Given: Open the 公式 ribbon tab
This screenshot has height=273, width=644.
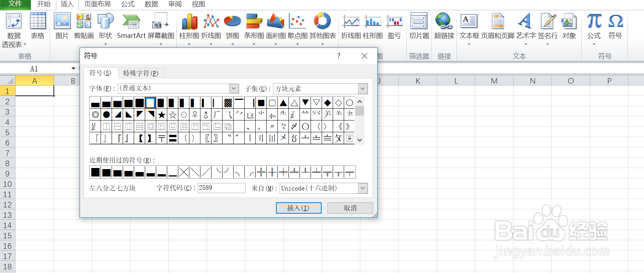Looking at the screenshot, I should [x=127, y=4].
